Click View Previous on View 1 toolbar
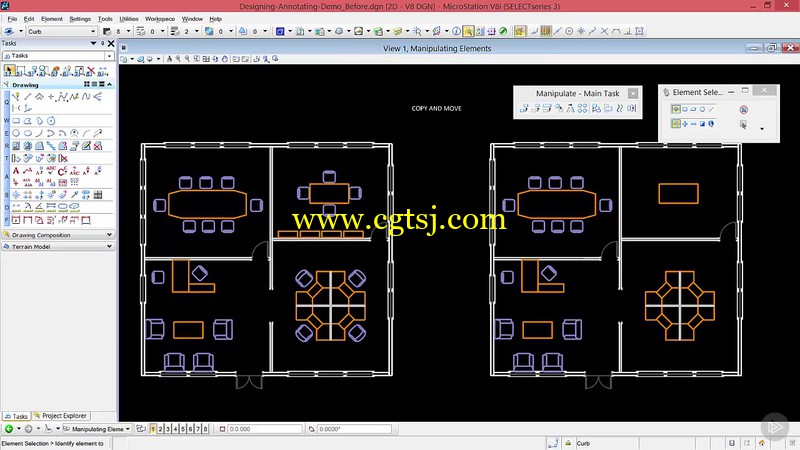Image resolution: width=800 pixels, height=450 pixels. click(x=236, y=59)
